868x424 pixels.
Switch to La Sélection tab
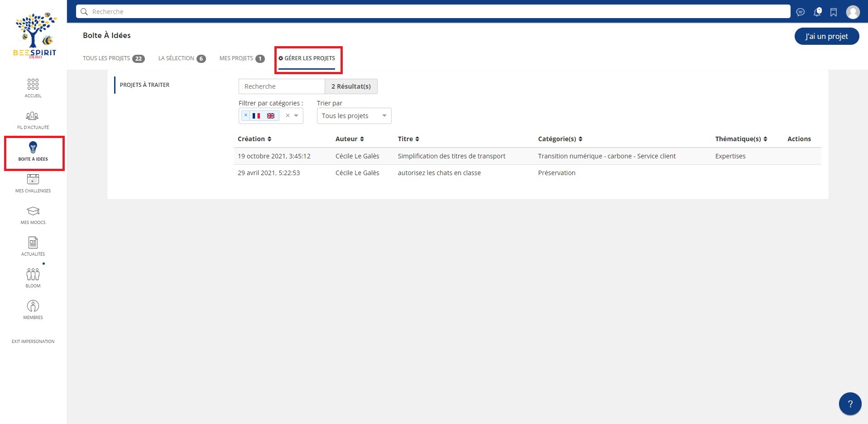(182, 58)
